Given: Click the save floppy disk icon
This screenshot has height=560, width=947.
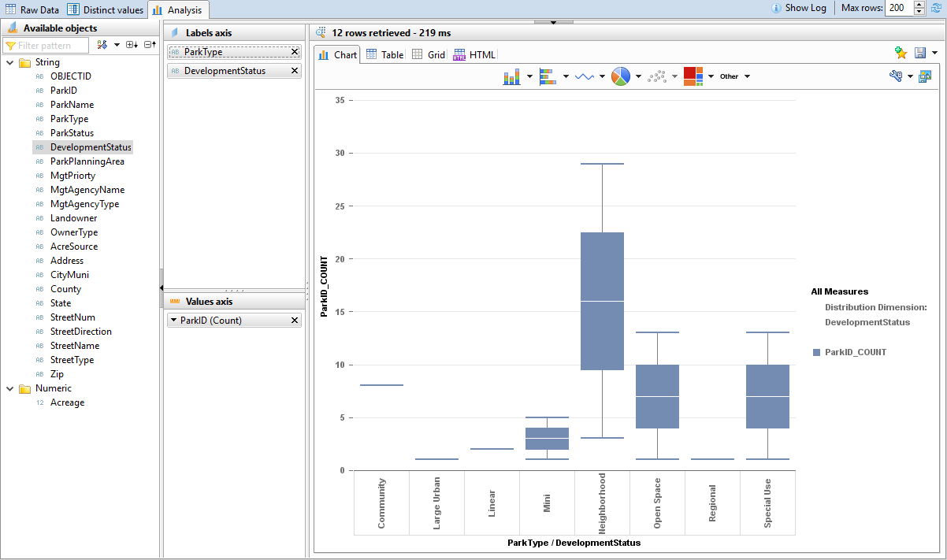Looking at the screenshot, I should (x=920, y=53).
